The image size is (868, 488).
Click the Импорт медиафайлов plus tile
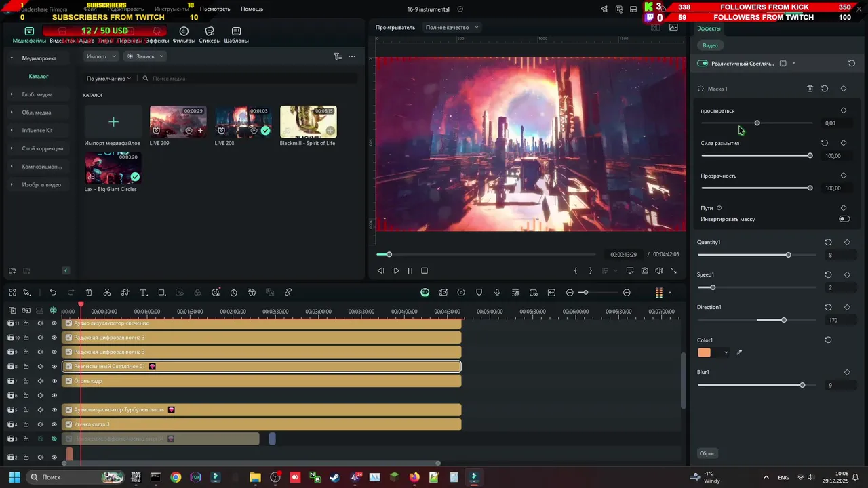pyautogui.click(x=113, y=122)
